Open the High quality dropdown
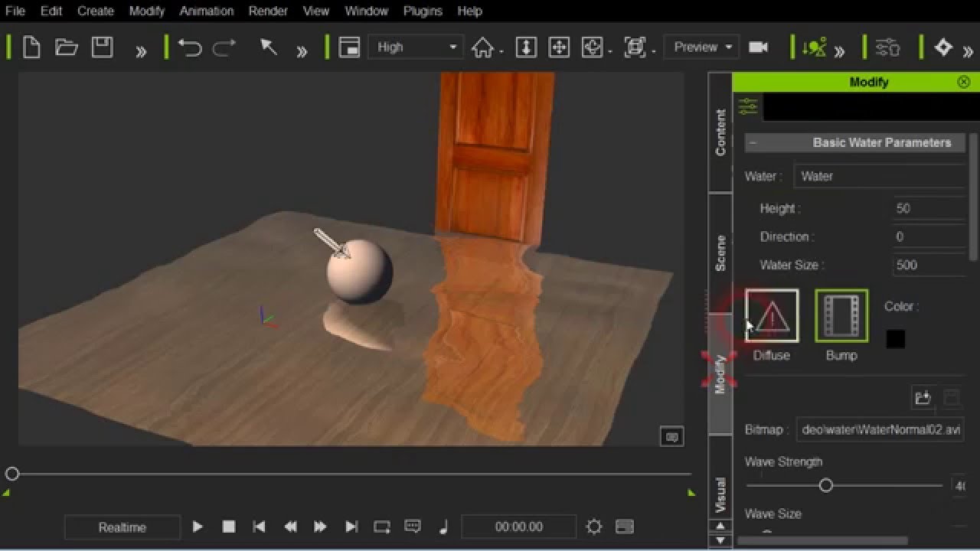This screenshot has height=551, width=980. click(416, 47)
